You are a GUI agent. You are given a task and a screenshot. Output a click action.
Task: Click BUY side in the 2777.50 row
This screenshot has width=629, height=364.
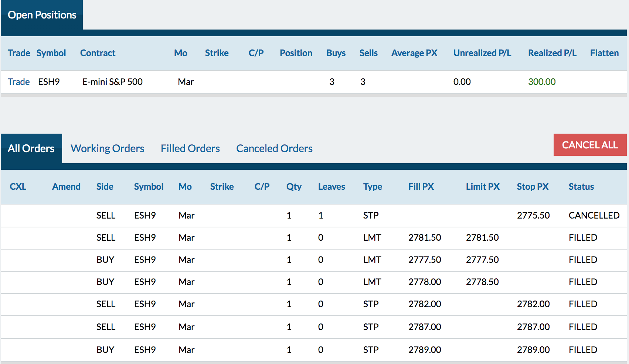[105, 260]
